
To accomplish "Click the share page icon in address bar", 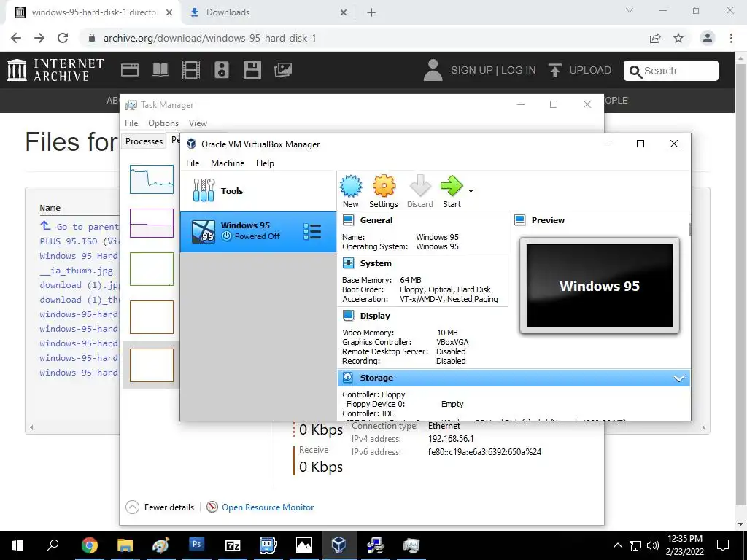I will pyautogui.click(x=655, y=38).
